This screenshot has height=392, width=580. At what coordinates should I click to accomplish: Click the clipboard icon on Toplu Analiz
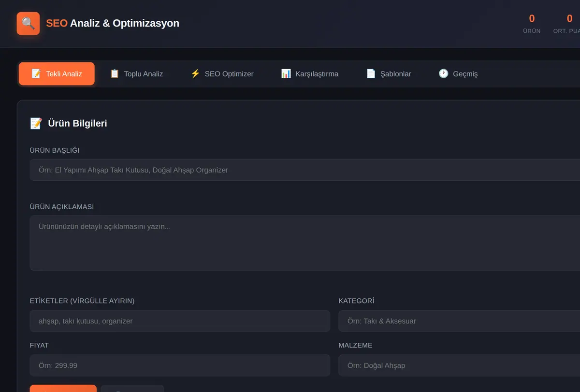click(115, 73)
